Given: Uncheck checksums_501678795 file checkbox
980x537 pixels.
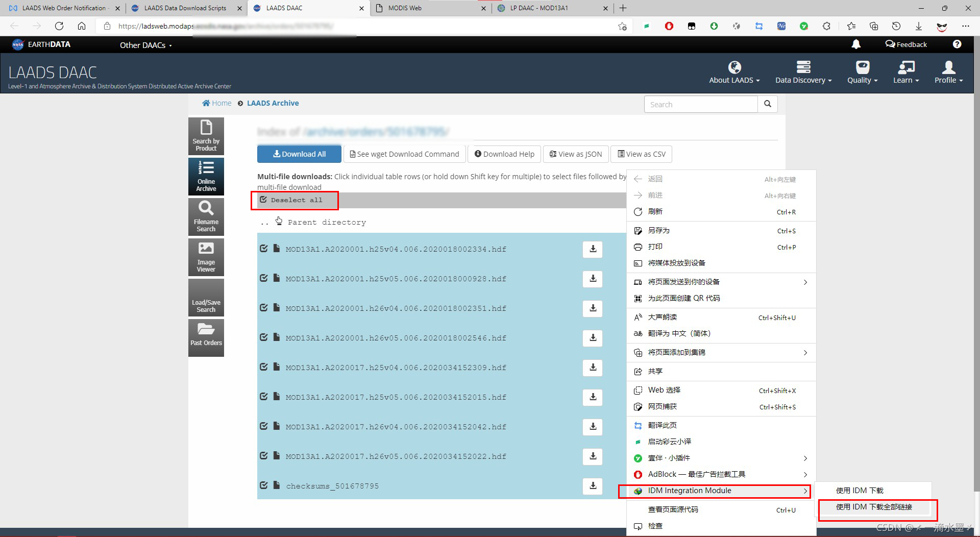Looking at the screenshot, I should point(264,485).
